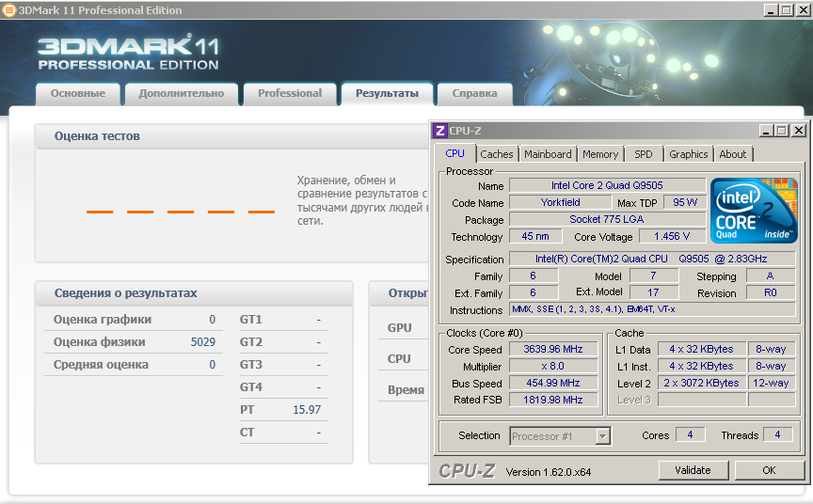This screenshot has height=504, width=813.
Task: Click the Оценка графики score 0
Action: click(x=212, y=320)
